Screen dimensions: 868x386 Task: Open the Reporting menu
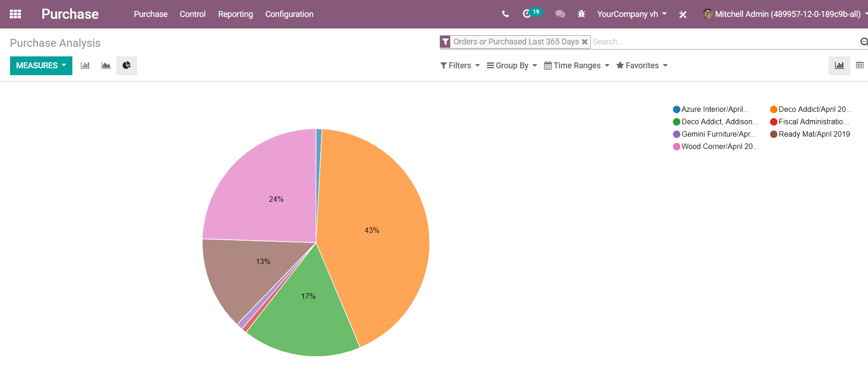pyautogui.click(x=235, y=14)
